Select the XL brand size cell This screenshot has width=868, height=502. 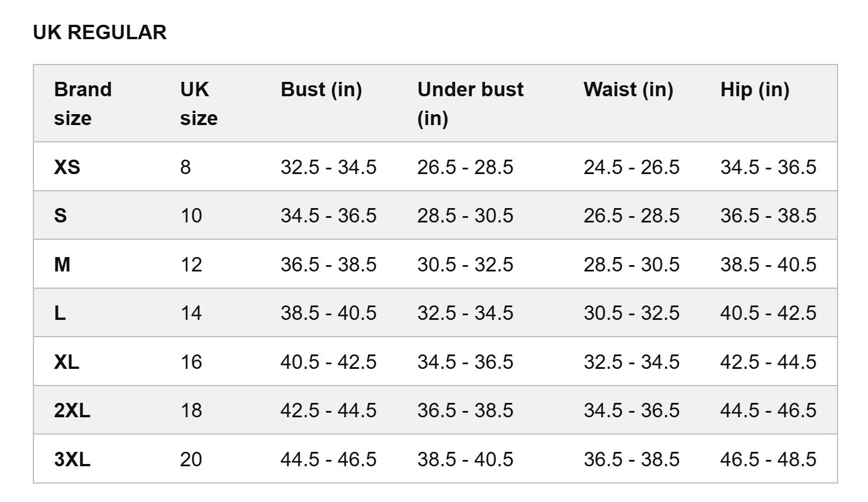click(66, 362)
